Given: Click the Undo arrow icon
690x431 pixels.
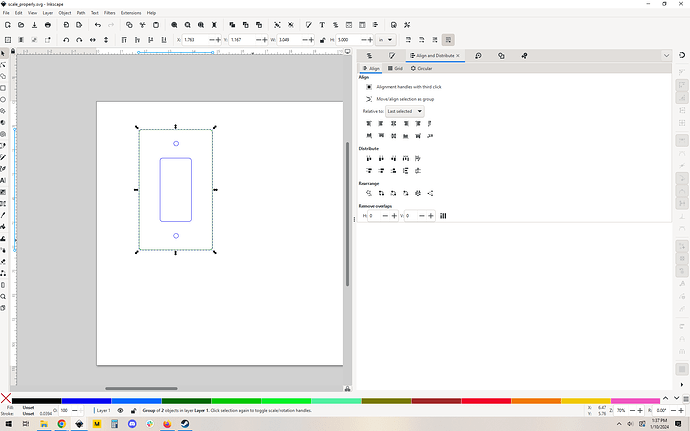Looking at the screenshot, I should pyautogui.click(x=98, y=25).
